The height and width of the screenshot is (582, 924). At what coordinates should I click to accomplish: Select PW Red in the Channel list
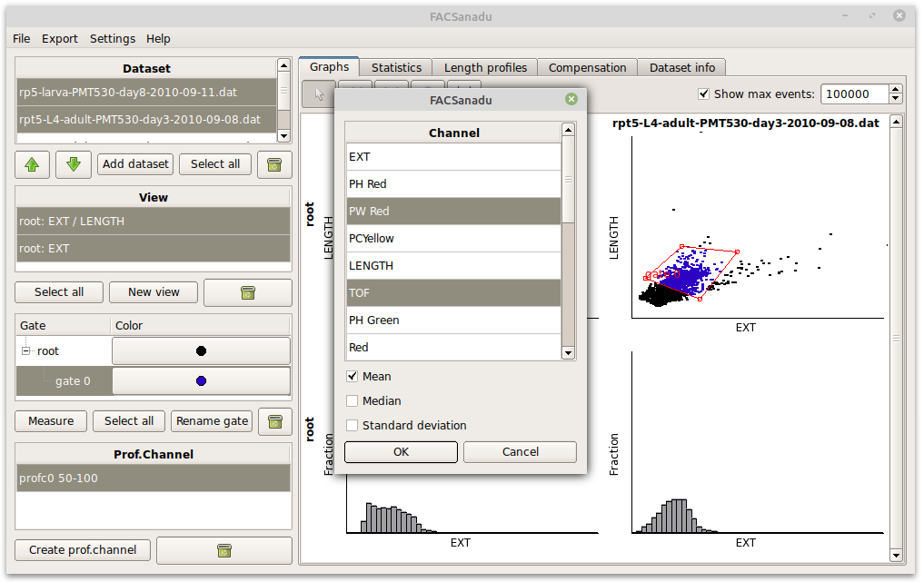tap(453, 211)
